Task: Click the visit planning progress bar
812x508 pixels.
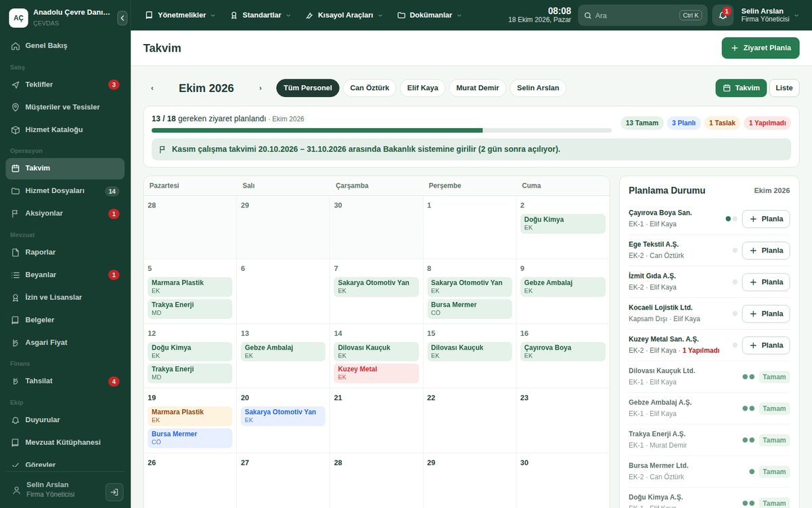Action: (382, 130)
